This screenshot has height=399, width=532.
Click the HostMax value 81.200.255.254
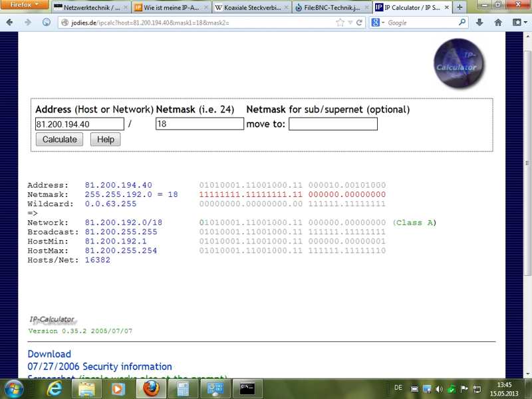click(x=121, y=251)
